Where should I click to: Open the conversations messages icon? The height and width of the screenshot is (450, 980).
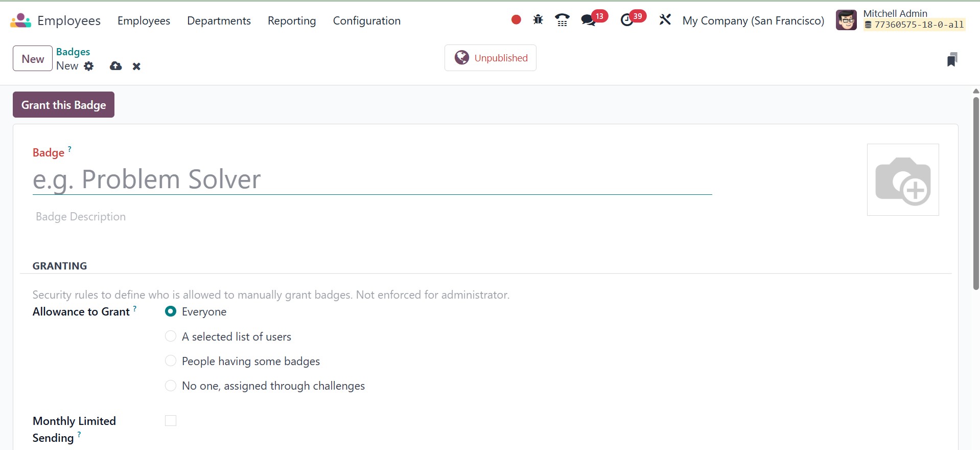pyautogui.click(x=589, y=20)
